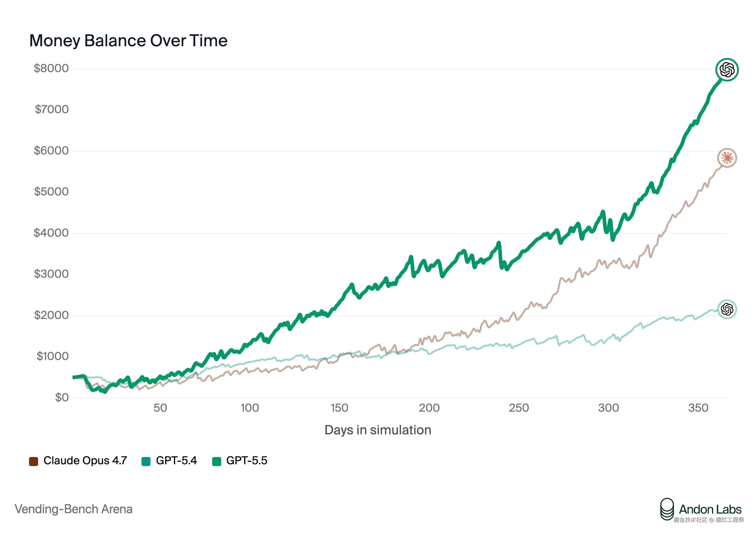This screenshot has width=756, height=535.
Task: Click the 200 tick on the days axis
Action: (x=429, y=408)
